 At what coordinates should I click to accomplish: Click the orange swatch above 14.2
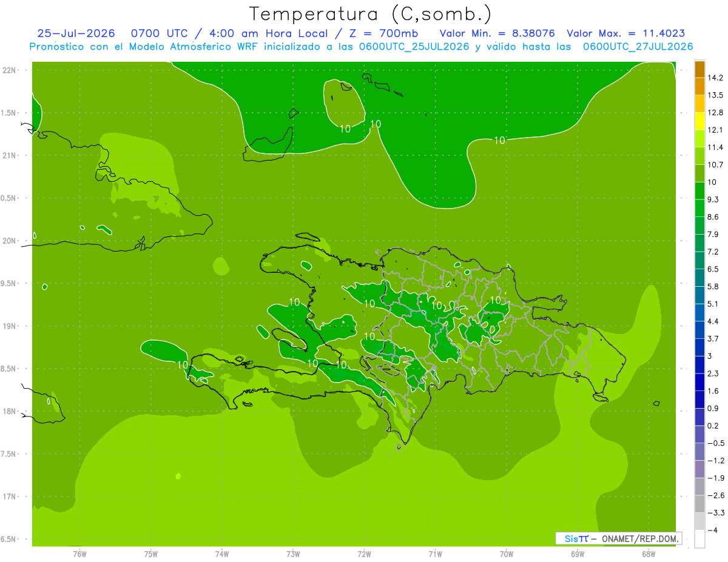(699, 69)
